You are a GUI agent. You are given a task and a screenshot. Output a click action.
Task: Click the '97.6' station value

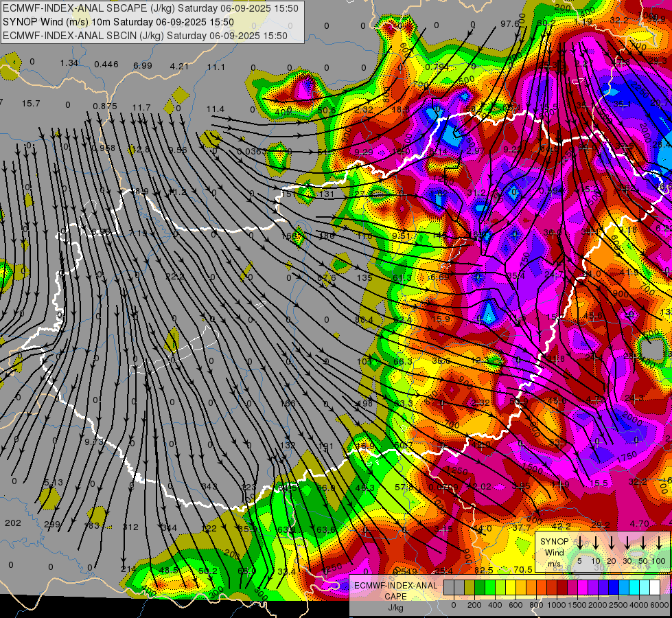[509, 23]
